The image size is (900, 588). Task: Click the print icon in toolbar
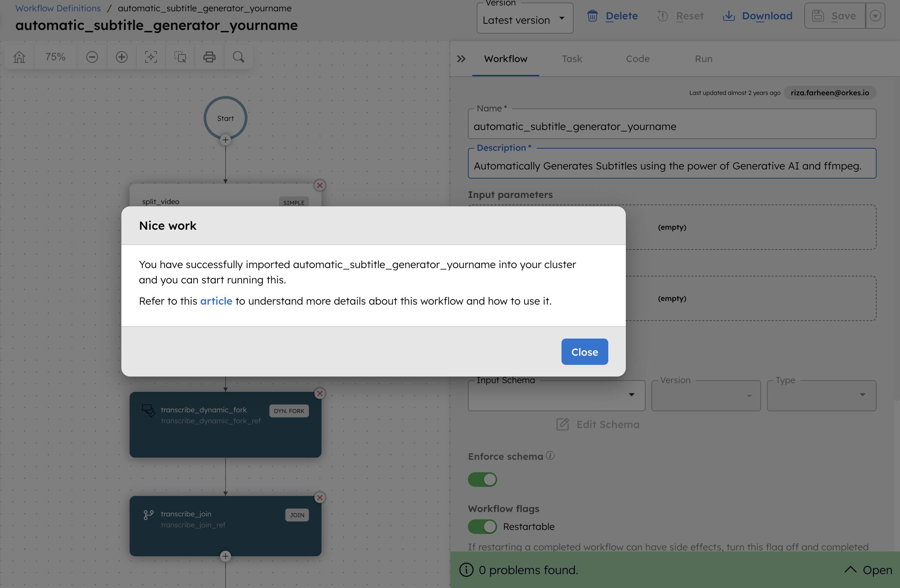click(x=209, y=57)
